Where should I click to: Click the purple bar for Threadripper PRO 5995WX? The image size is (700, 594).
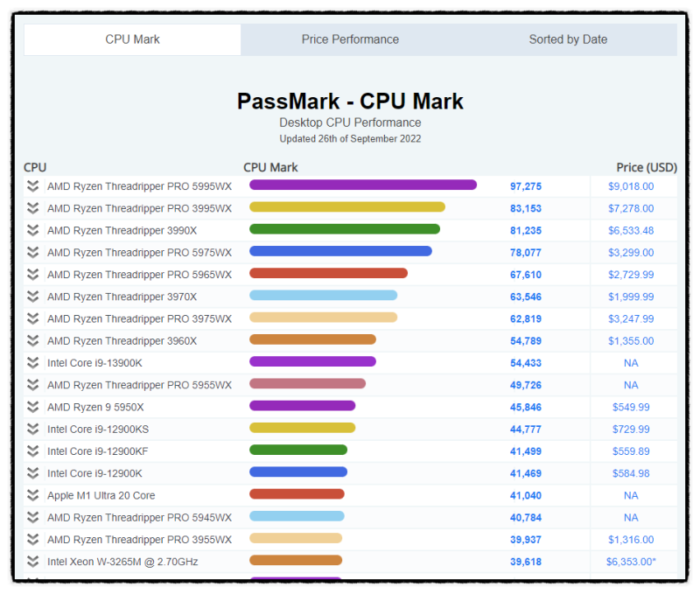[363, 185]
